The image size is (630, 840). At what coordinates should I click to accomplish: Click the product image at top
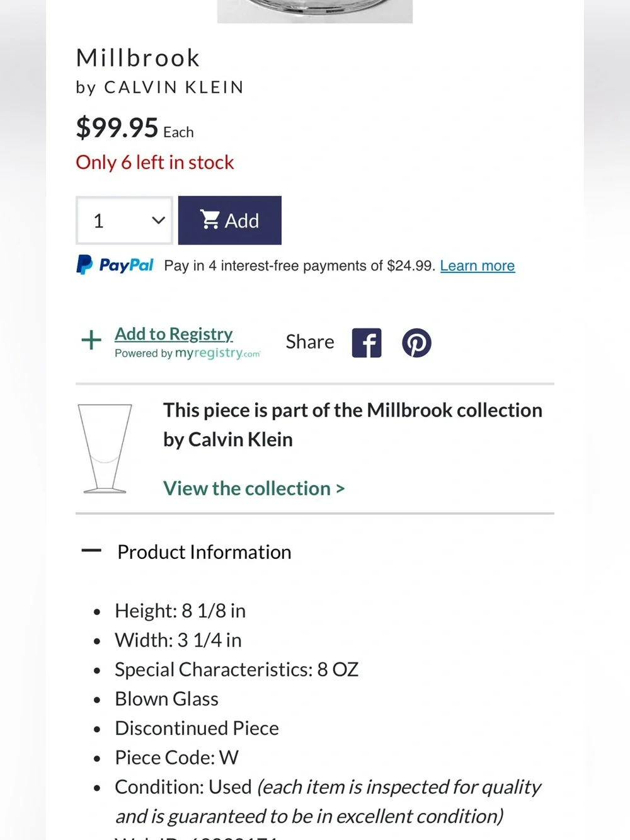pyautogui.click(x=315, y=11)
